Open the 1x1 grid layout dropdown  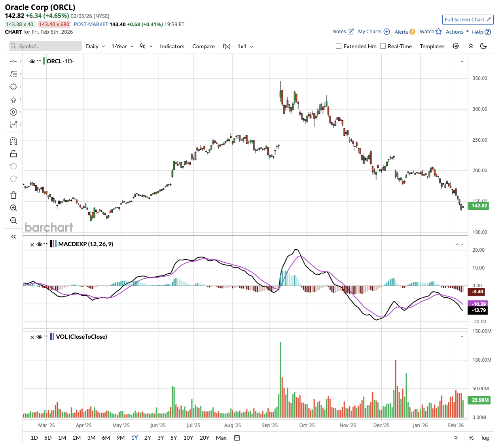coord(245,46)
